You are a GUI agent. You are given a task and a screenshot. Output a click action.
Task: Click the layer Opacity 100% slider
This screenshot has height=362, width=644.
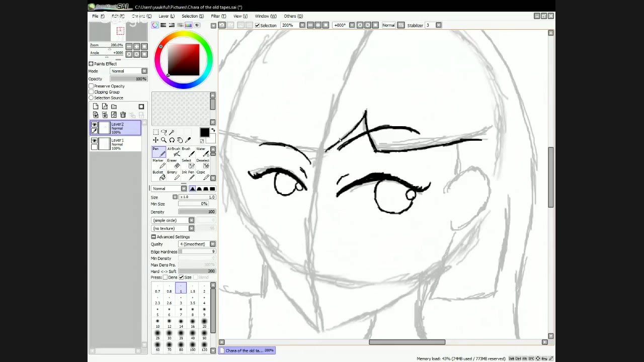(x=129, y=79)
